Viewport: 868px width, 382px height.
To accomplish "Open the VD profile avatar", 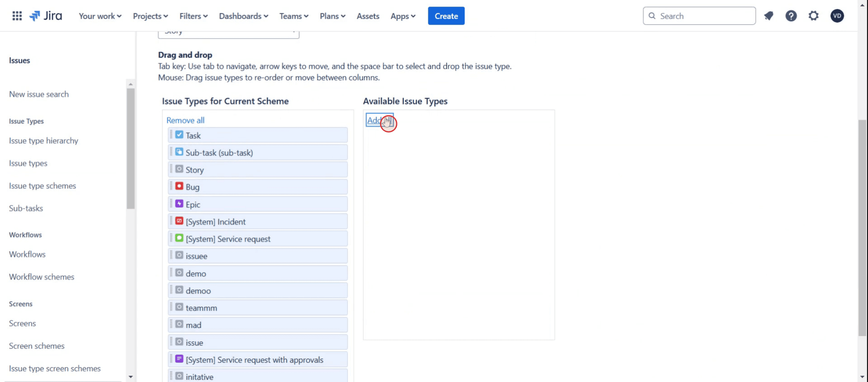I will click(x=837, y=16).
